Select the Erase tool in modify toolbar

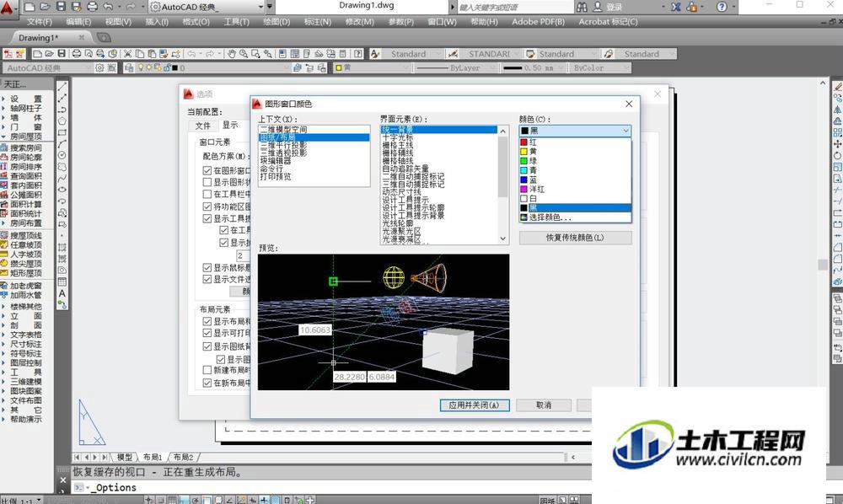pos(838,86)
